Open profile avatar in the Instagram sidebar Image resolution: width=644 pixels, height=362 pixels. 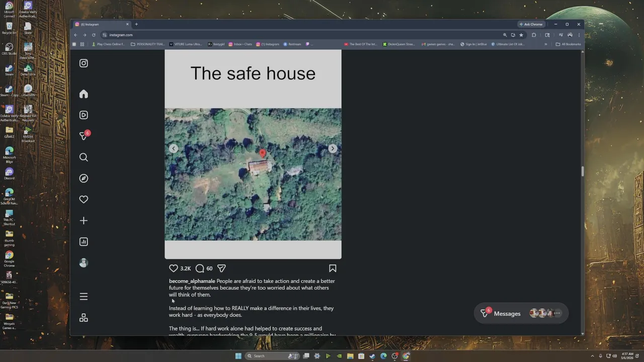[x=84, y=263]
